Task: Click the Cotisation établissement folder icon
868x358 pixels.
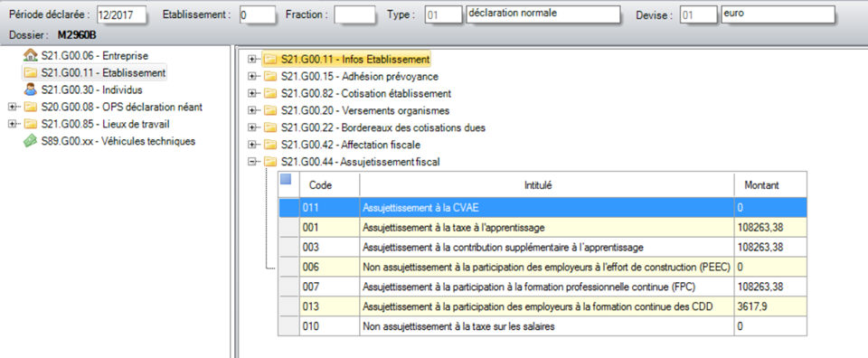Action: pos(270,93)
